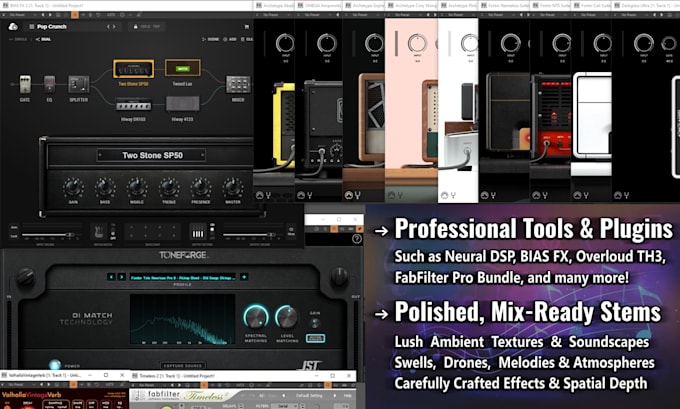Select the Mixer module

pyautogui.click(x=238, y=84)
